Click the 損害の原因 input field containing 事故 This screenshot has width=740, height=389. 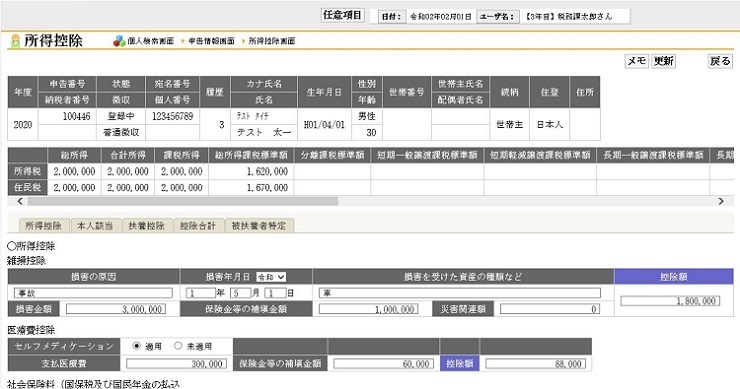(93, 293)
